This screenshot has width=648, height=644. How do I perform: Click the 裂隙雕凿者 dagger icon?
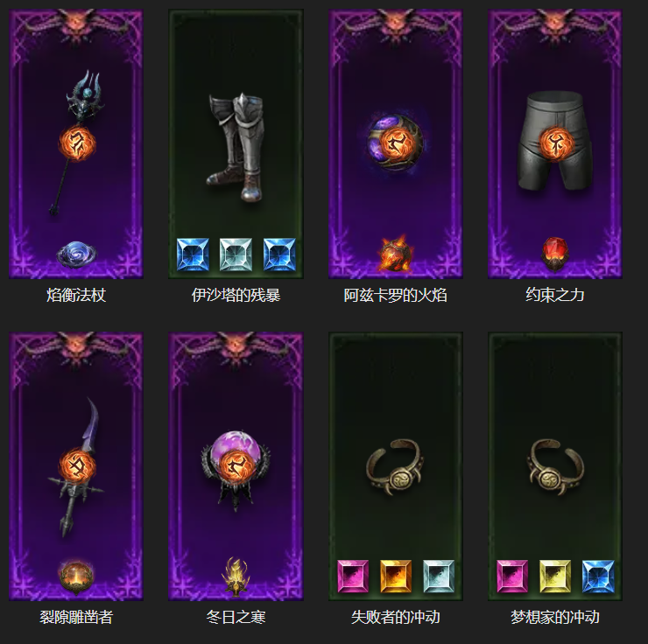76,466
